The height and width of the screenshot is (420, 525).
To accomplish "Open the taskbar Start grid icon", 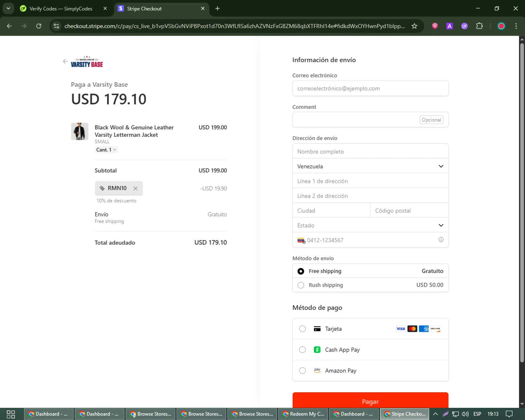I will (11, 414).
